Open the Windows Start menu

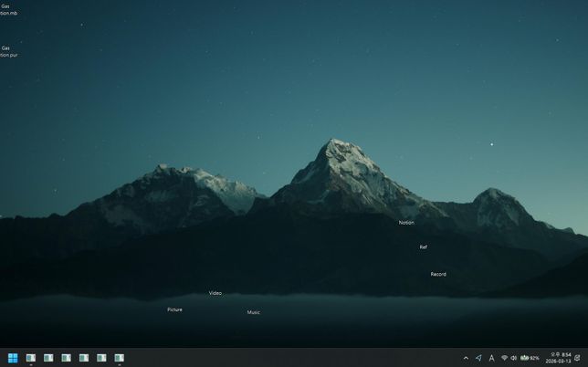pos(13,358)
